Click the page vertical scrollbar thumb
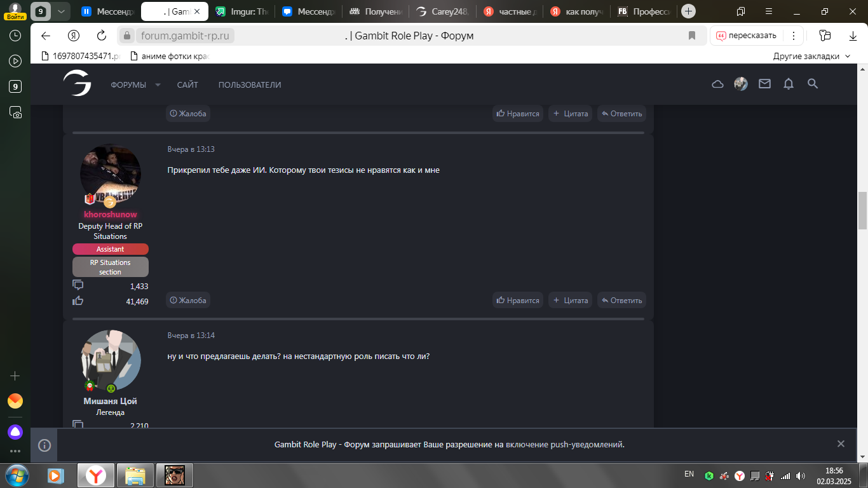This screenshot has width=868, height=488. [862, 210]
